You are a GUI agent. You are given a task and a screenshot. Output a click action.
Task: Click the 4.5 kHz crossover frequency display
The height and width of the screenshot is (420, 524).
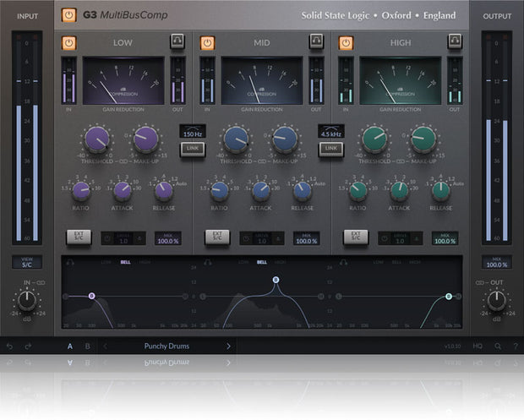coord(330,131)
